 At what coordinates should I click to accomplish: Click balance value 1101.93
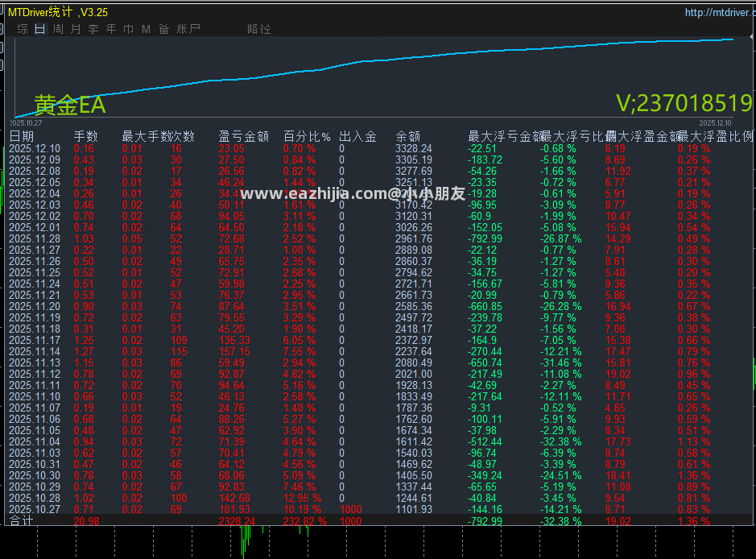point(414,509)
